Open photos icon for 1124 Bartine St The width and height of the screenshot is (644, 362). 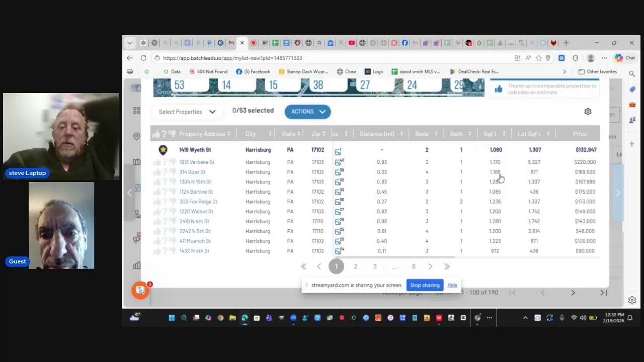pyautogui.click(x=339, y=192)
